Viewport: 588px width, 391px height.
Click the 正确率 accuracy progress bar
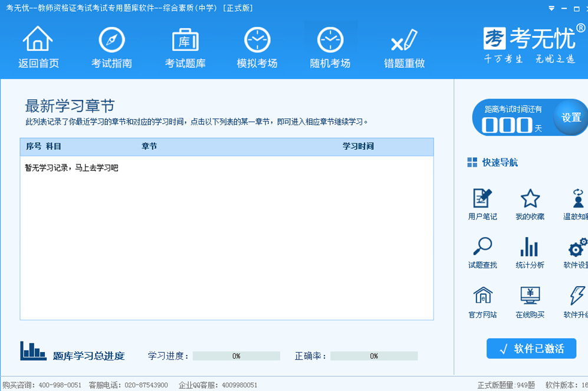[x=374, y=356]
